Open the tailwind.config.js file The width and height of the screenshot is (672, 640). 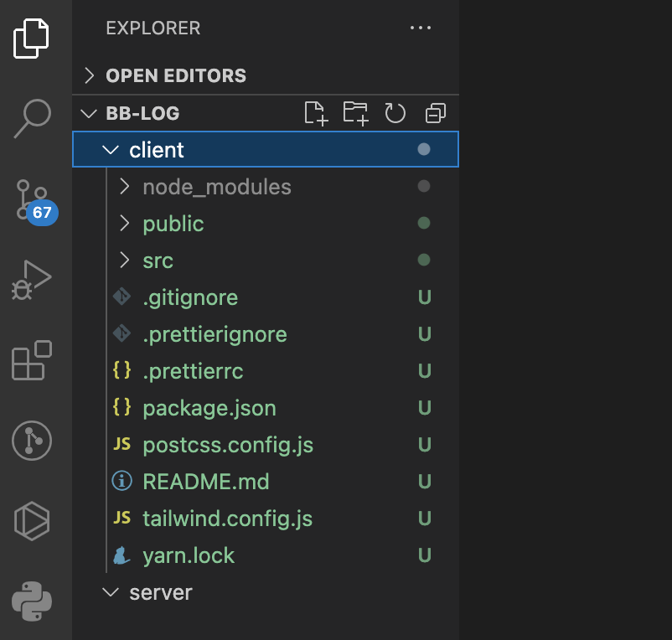(227, 519)
